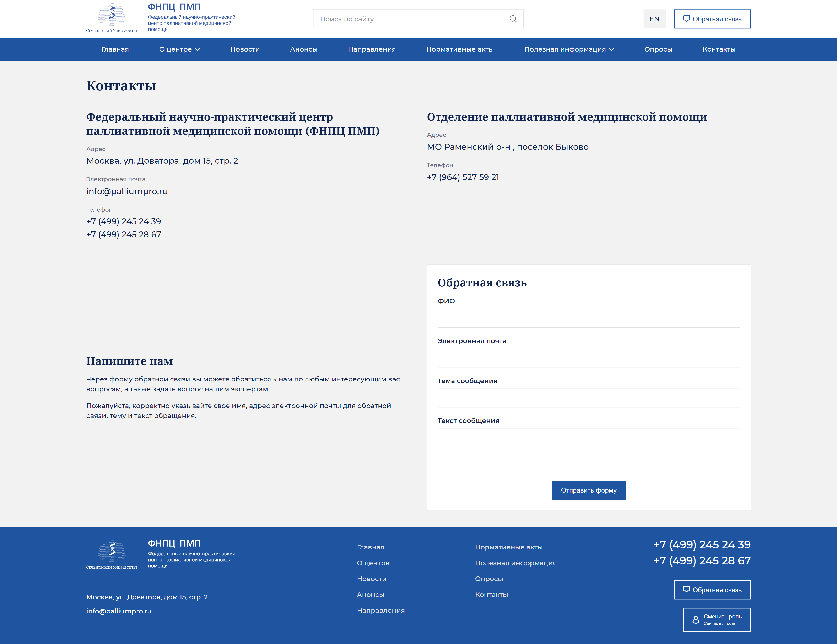837x644 pixels.
Task: Click the search magnifier icon
Action: [x=513, y=19]
